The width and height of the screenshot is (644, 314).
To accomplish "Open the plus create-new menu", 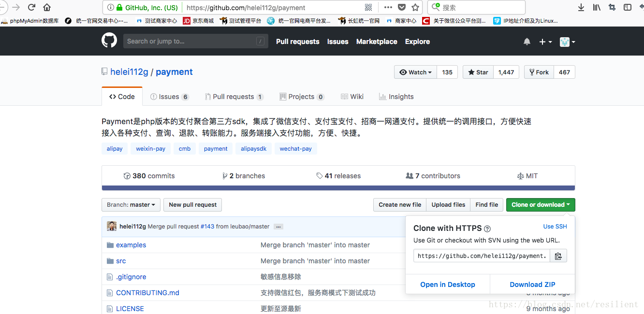I will click(545, 42).
